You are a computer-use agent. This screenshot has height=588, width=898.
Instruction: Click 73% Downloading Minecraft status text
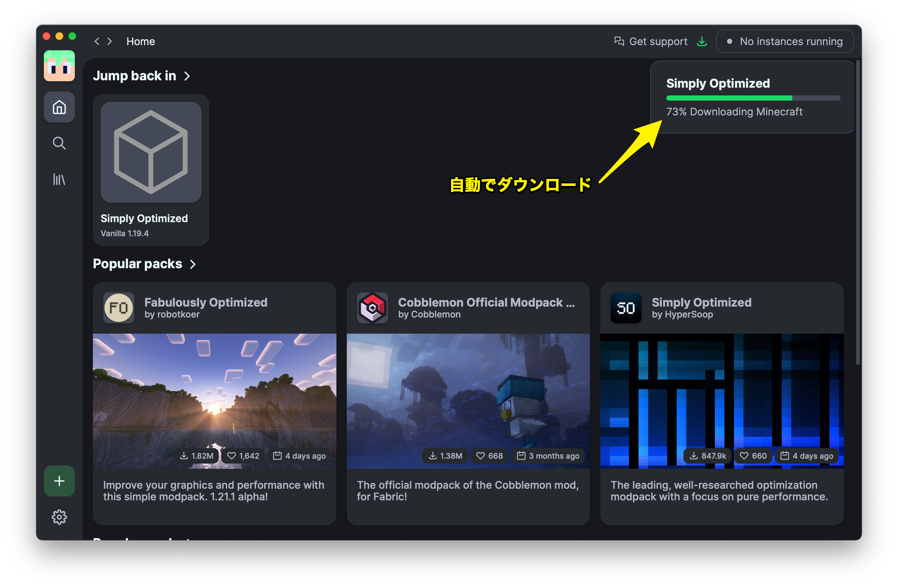734,112
